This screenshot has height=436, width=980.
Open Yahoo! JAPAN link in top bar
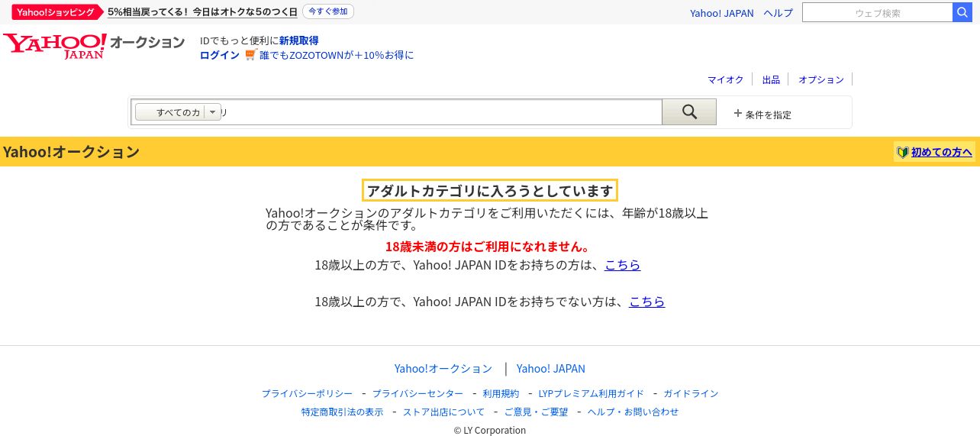point(721,13)
